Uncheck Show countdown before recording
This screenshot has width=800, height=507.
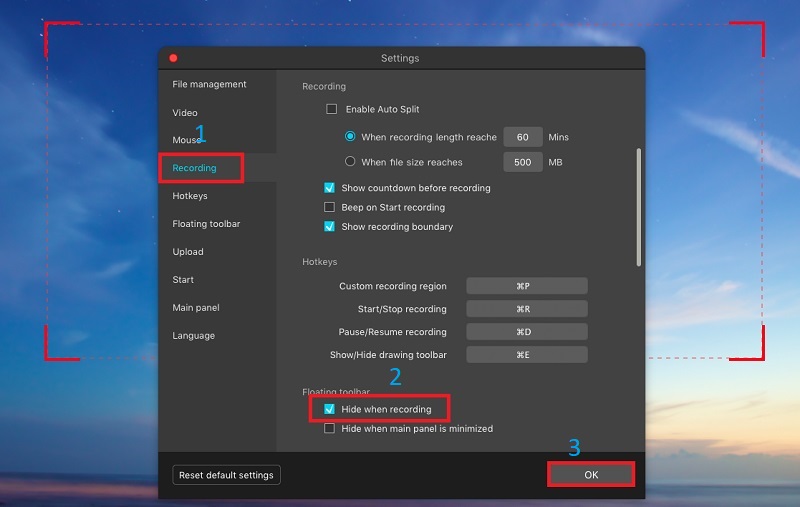330,188
